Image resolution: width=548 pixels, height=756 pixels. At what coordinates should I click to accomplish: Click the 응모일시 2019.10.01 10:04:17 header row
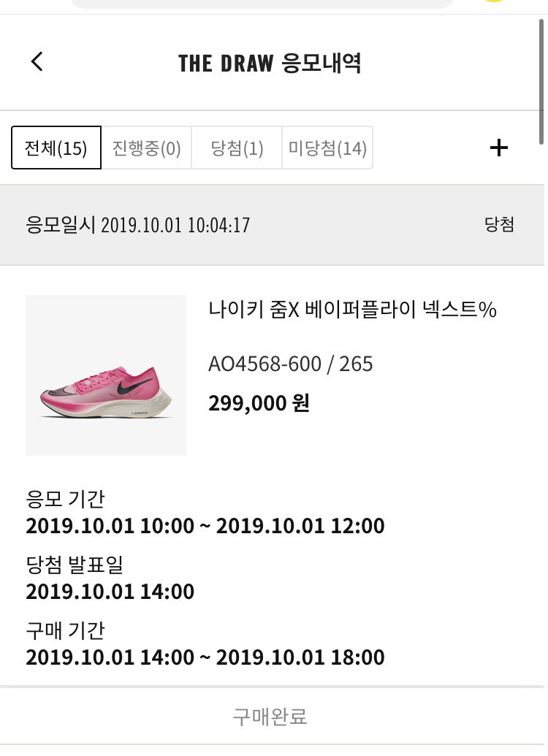pyautogui.click(x=272, y=225)
